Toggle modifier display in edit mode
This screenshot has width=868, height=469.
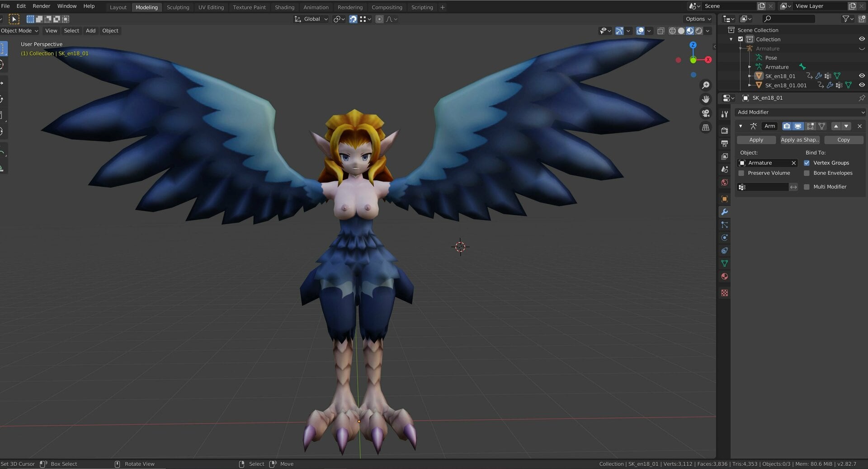point(810,126)
